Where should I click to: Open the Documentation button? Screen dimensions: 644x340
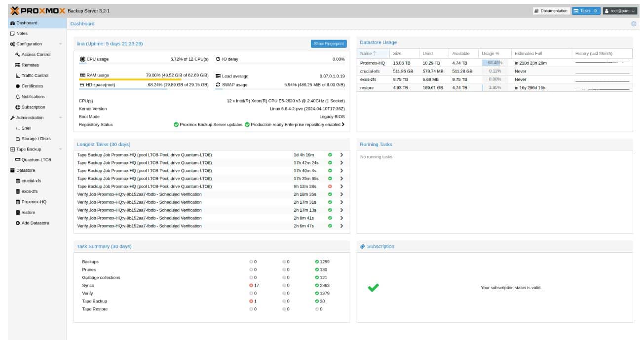click(x=551, y=10)
